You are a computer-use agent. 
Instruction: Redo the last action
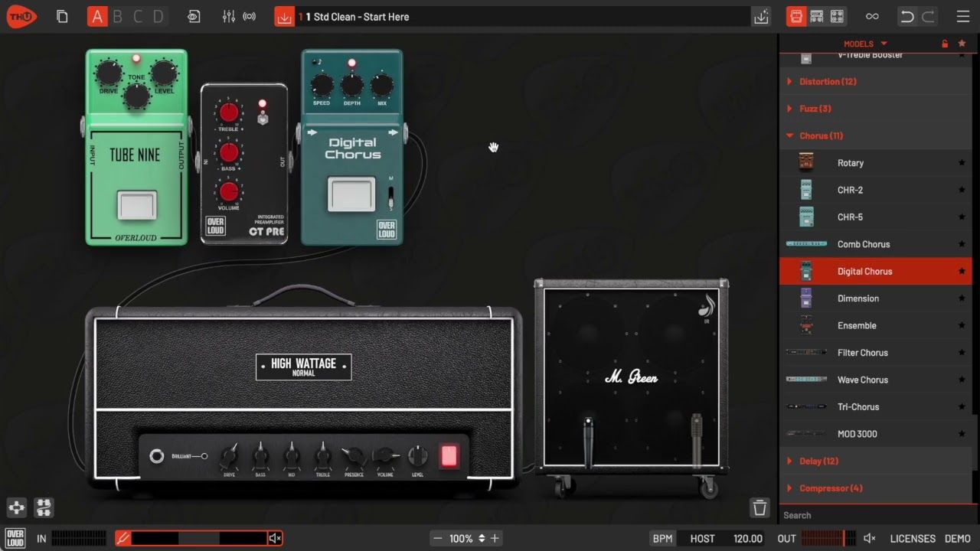[928, 17]
